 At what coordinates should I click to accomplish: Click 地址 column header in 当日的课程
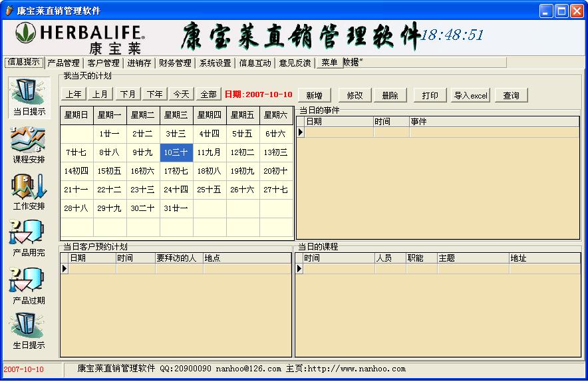(545, 258)
